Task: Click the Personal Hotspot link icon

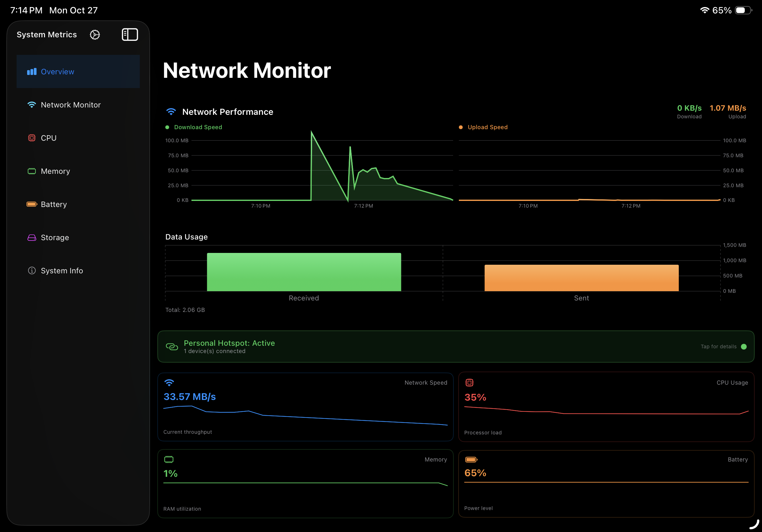Action: (x=172, y=347)
